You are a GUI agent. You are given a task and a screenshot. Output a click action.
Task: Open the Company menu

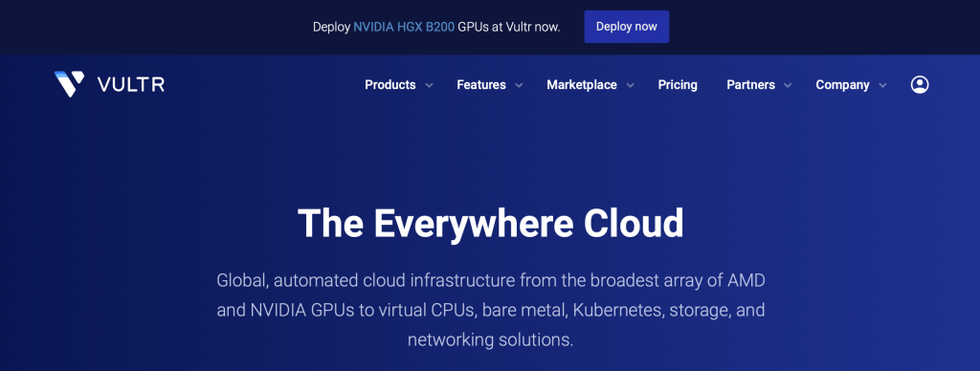[842, 85]
